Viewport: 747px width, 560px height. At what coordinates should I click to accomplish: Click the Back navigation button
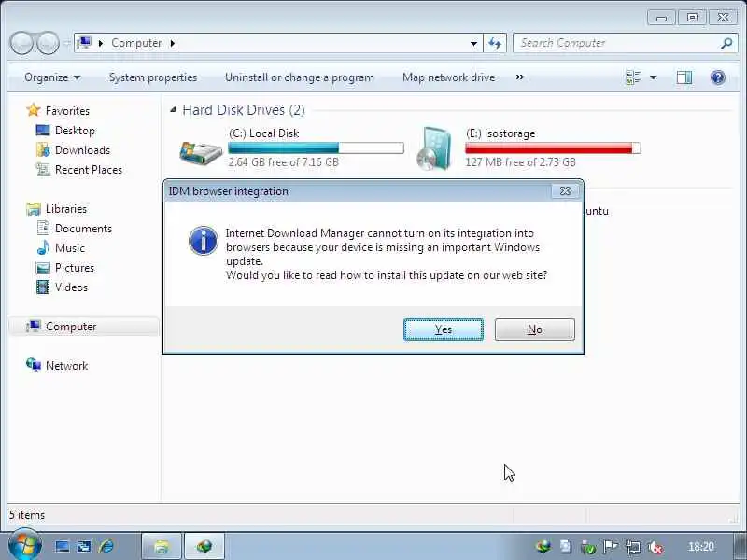coord(21,43)
